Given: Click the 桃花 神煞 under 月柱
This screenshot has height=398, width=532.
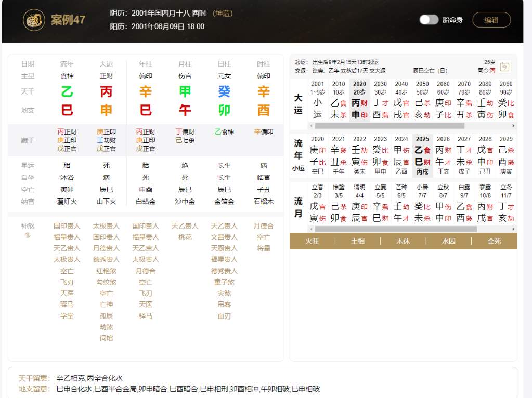Looking at the screenshot, I should point(185,237).
